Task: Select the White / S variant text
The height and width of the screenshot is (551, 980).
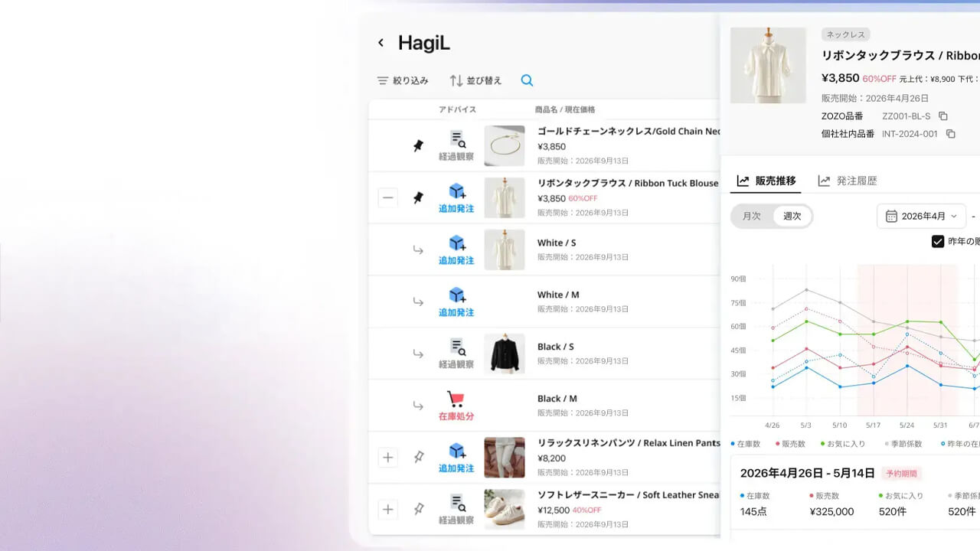Action: 557,243
